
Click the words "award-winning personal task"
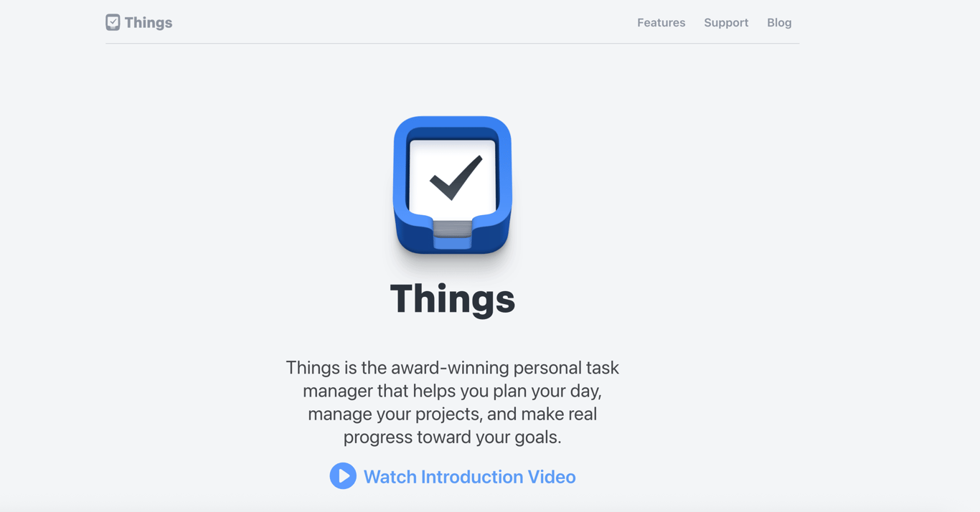pos(504,368)
